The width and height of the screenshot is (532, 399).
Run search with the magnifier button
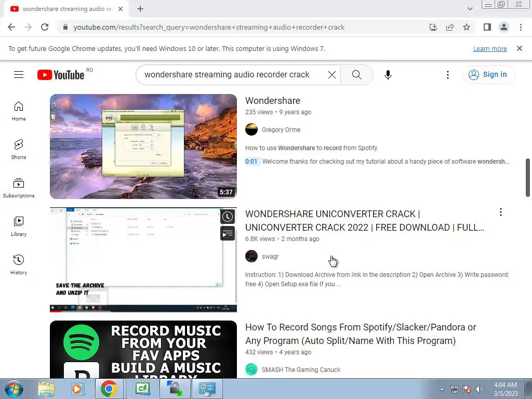(x=356, y=75)
